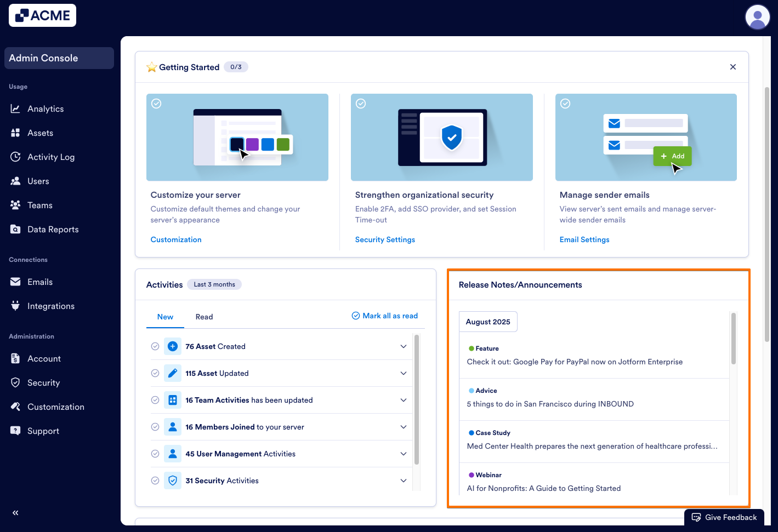
Task: Mark the Asset Created activity as read
Action: coord(155,346)
